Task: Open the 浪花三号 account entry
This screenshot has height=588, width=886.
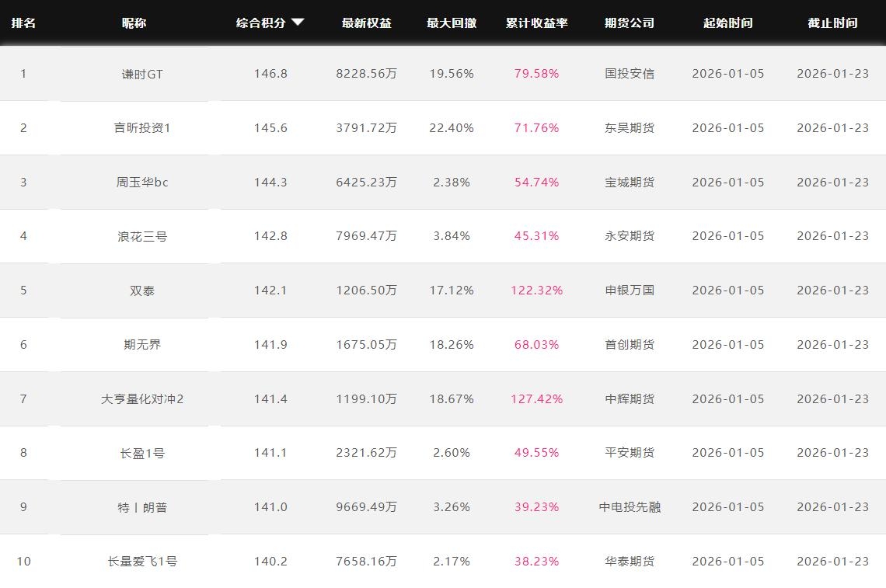Action: point(142,236)
